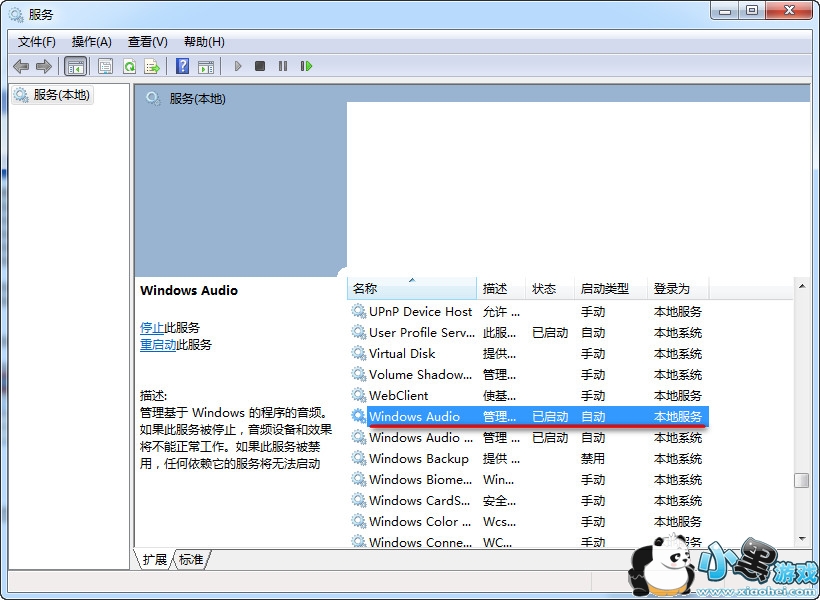Click the Export List toolbar icon
Screen dimensions: 820x600
pyautogui.click(x=152, y=66)
